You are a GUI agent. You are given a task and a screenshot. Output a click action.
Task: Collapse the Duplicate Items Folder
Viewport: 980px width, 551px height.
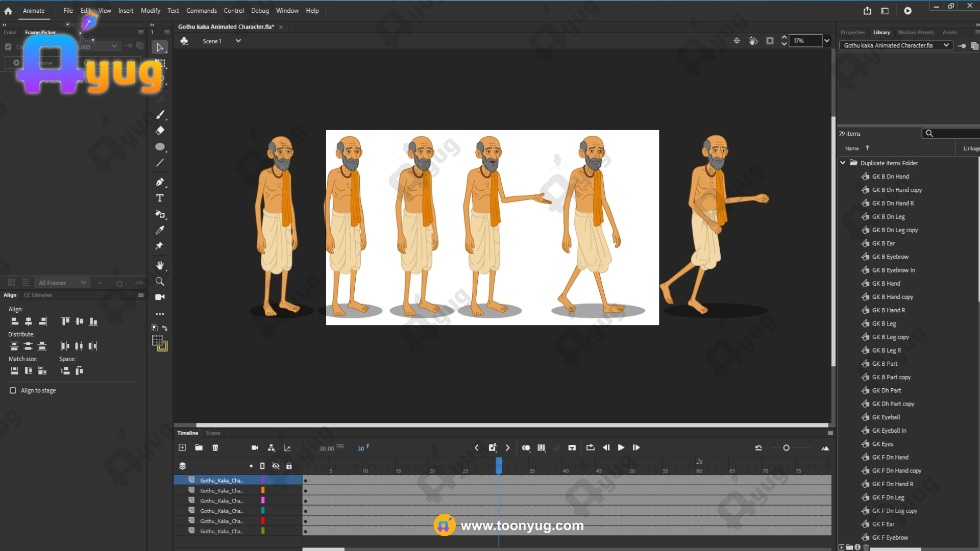pyautogui.click(x=843, y=163)
